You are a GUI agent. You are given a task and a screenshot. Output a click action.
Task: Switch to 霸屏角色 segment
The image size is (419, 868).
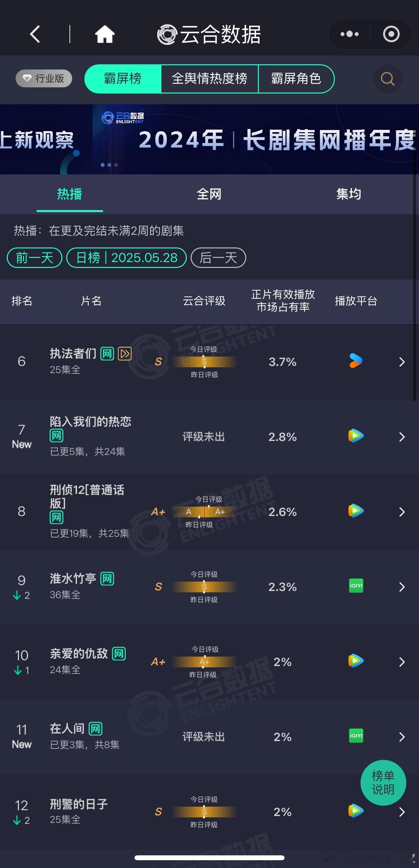296,79
